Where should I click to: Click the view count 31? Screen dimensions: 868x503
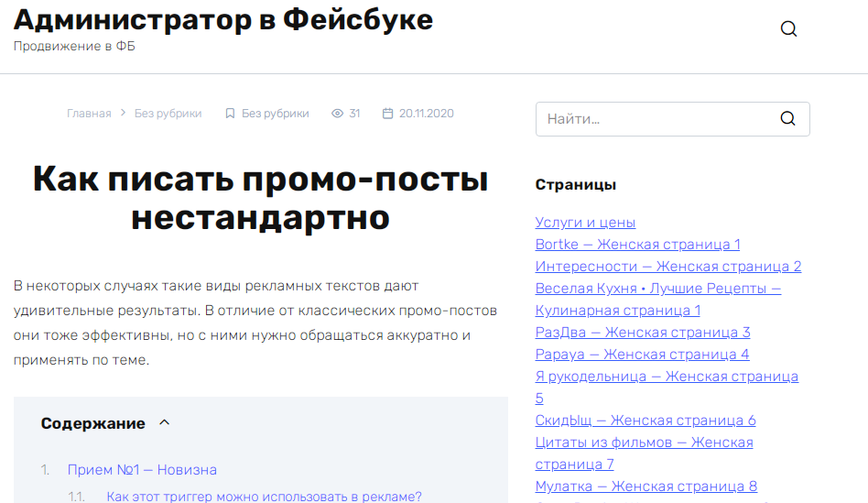[355, 114]
